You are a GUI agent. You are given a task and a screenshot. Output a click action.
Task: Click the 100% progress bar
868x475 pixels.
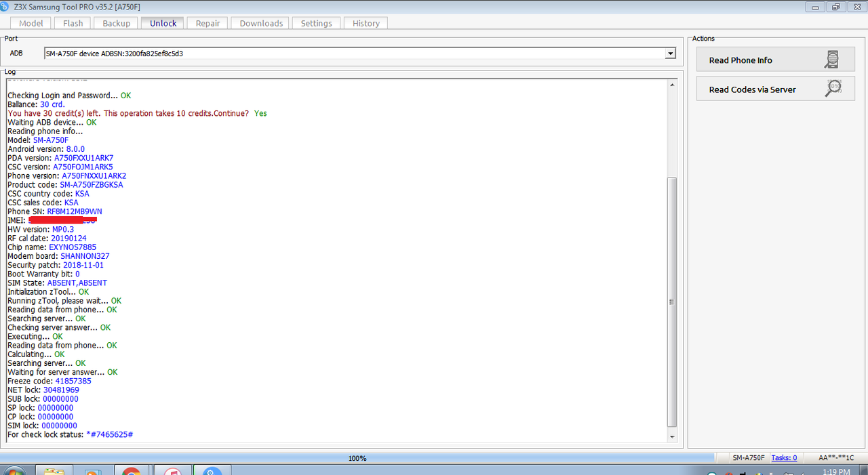click(x=357, y=458)
